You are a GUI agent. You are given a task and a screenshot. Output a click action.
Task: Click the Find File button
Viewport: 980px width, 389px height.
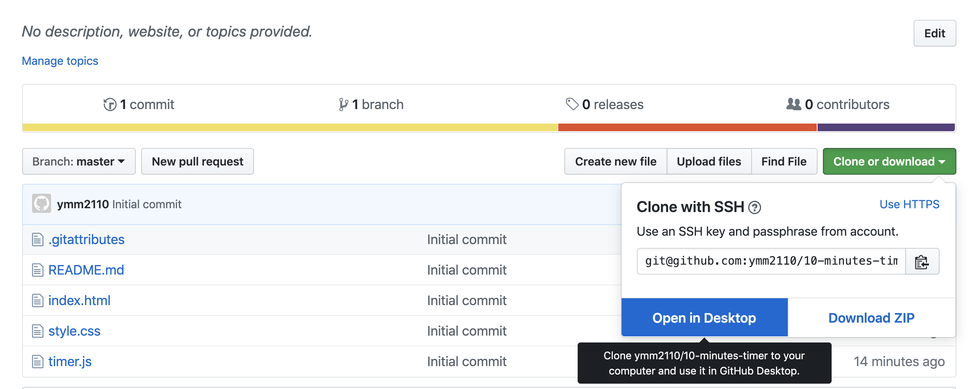784,161
